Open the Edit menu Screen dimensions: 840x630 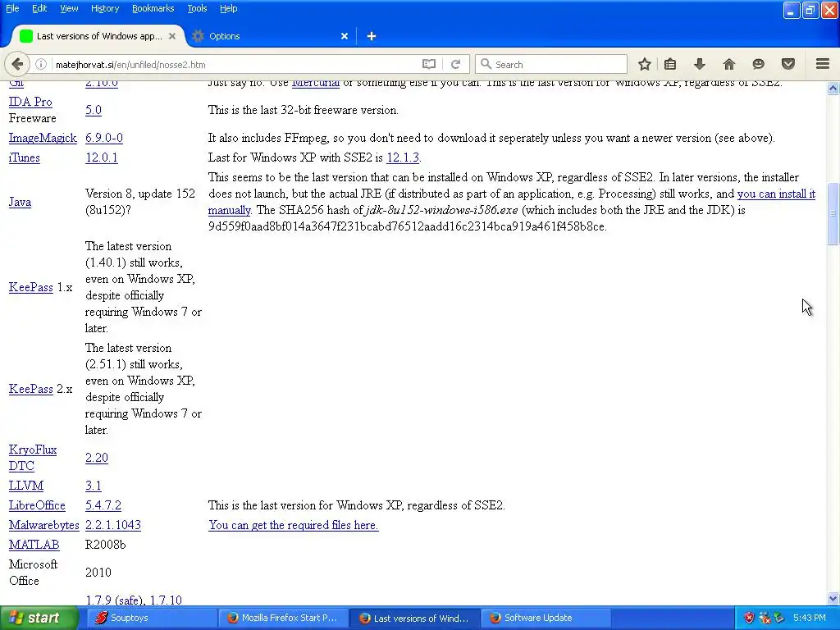[39, 8]
